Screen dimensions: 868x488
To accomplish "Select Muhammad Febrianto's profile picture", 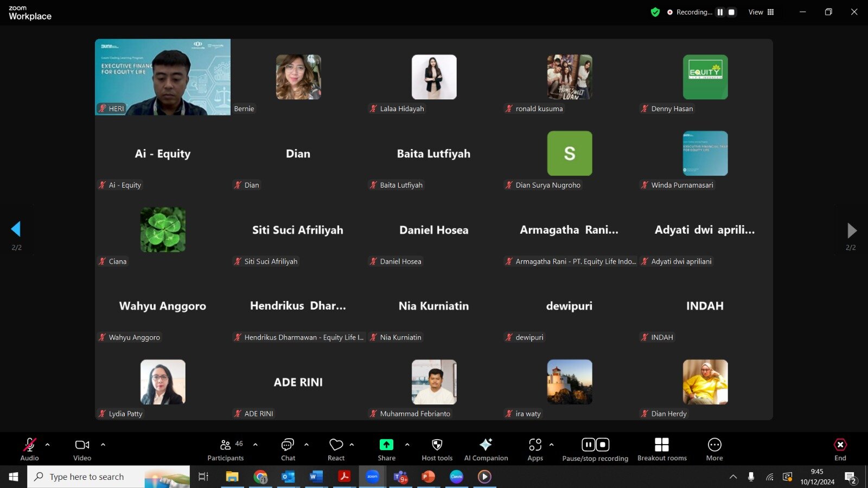I will (434, 382).
